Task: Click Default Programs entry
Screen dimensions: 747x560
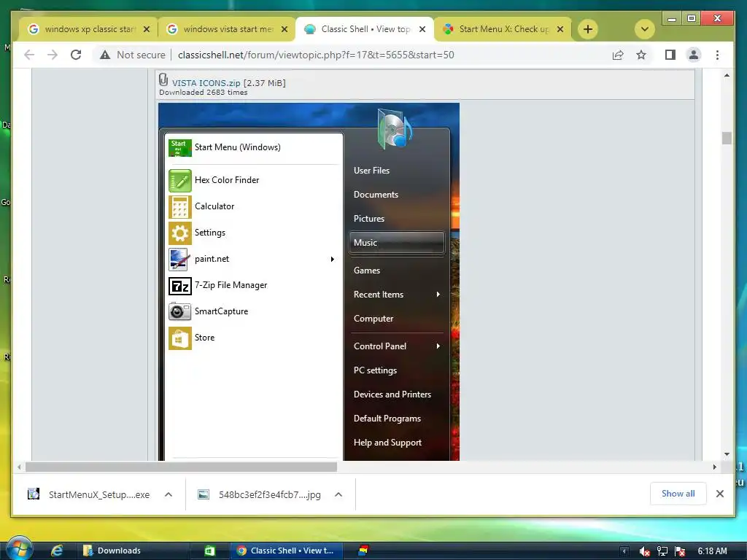Action: [387, 419]
